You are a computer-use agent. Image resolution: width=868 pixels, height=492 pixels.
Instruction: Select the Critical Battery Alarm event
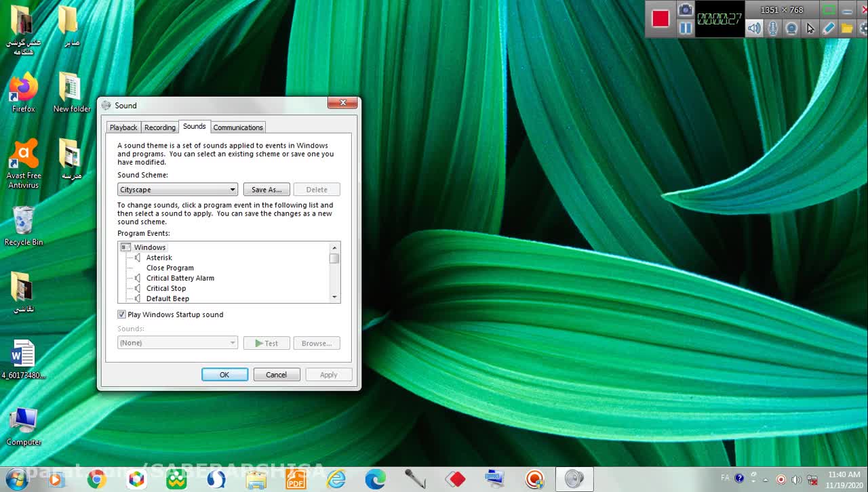(x=180, y=278)
